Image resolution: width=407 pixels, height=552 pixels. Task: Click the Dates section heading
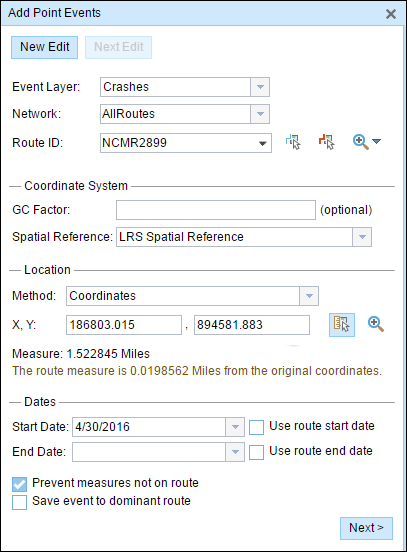tap(40, 402)
